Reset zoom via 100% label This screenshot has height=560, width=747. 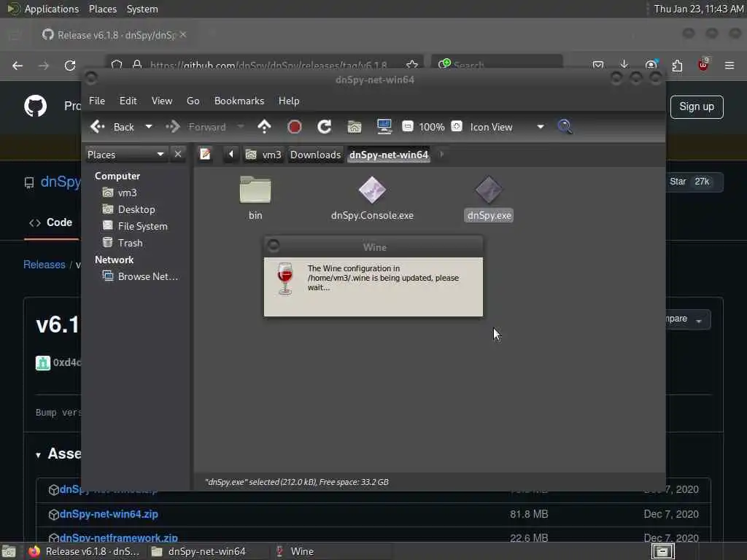tap(432, 127)
